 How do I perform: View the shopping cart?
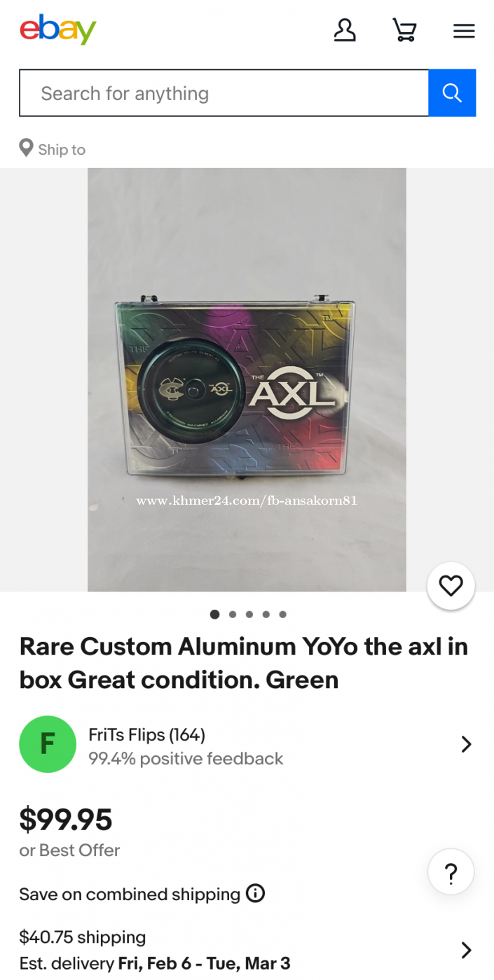coord(404,30)
